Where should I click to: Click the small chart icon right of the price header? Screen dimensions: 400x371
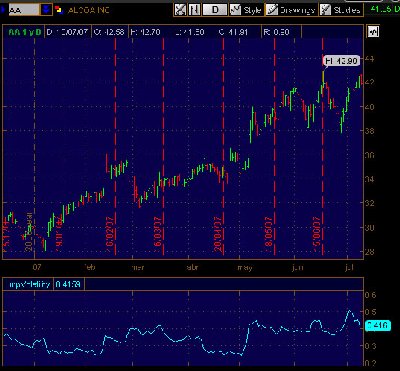pos(373,32)
